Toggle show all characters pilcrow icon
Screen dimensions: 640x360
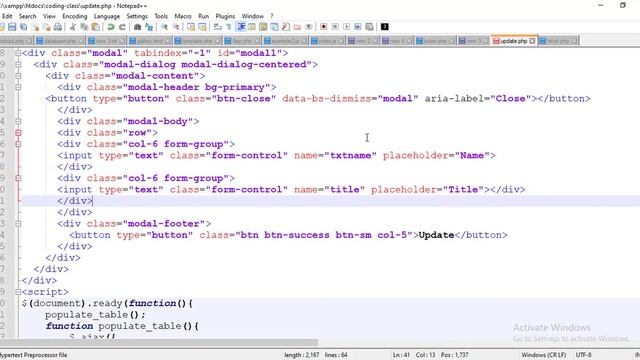pos(229,27)
